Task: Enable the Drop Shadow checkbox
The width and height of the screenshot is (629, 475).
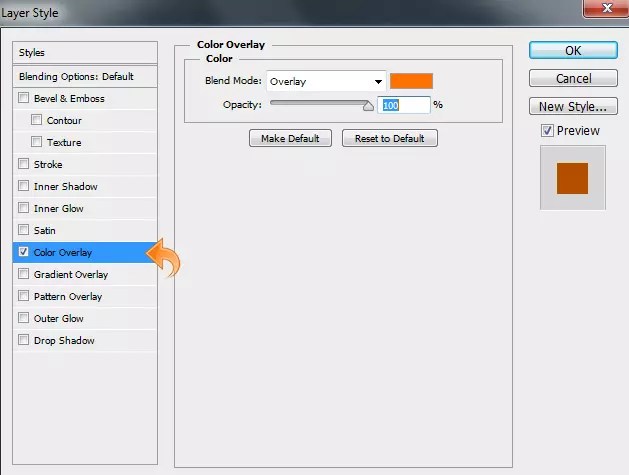Action: click(24, 340)
